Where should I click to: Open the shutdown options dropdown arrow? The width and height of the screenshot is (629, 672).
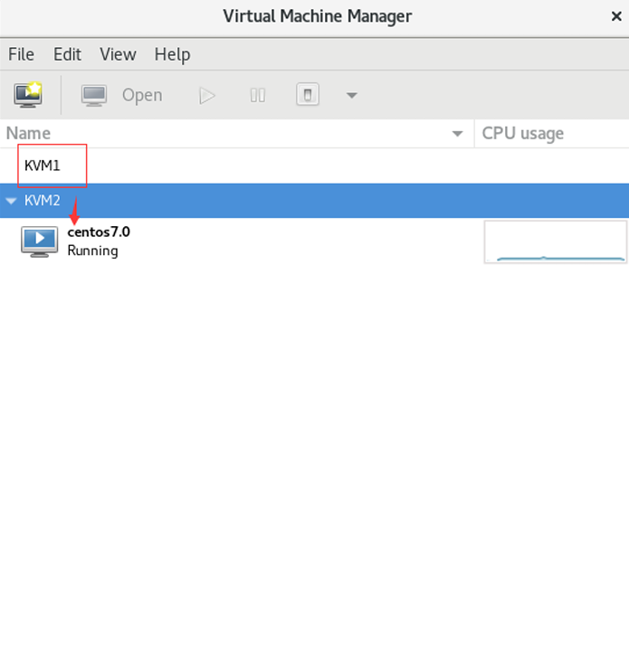(x=351, y=95)
